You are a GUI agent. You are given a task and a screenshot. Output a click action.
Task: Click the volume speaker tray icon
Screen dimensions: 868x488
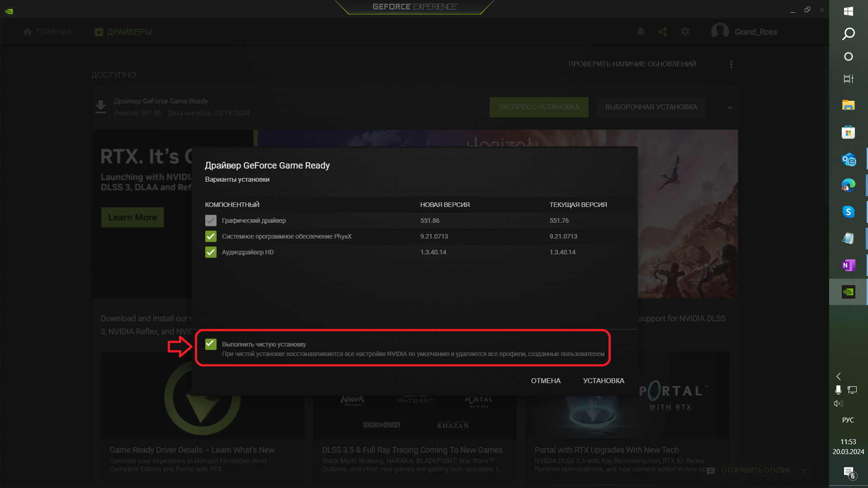point(839,404)
